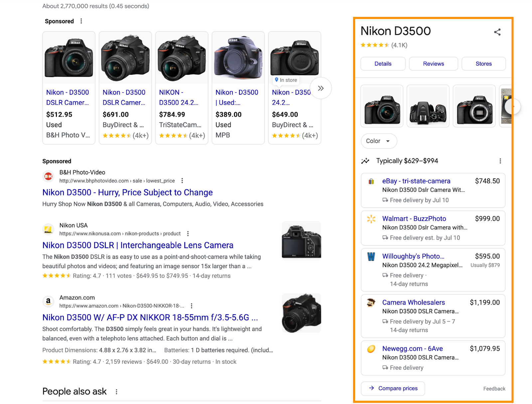Open three-dot menu for Amazon.com result
This screenshot has width=532, height=404.
[192, 306]
